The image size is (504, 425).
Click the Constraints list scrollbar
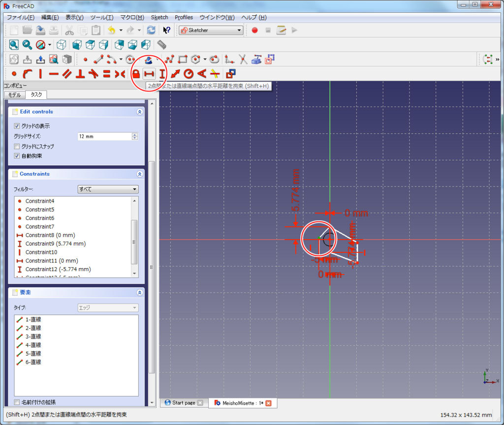click(134, 242)
